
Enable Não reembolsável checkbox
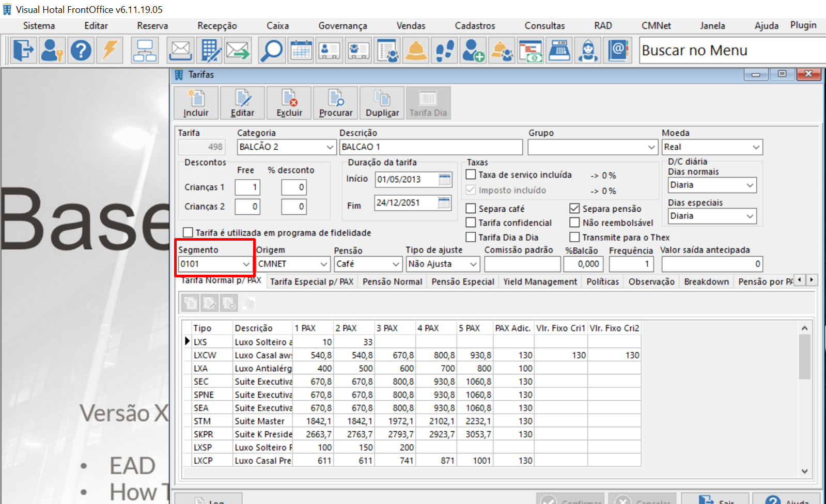click(x=574, y=223)
